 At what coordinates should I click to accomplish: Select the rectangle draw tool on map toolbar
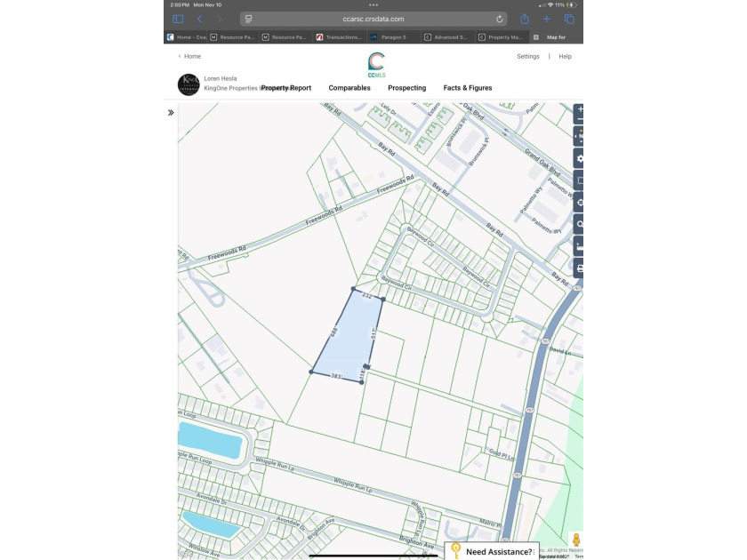(x=579, y=180)
